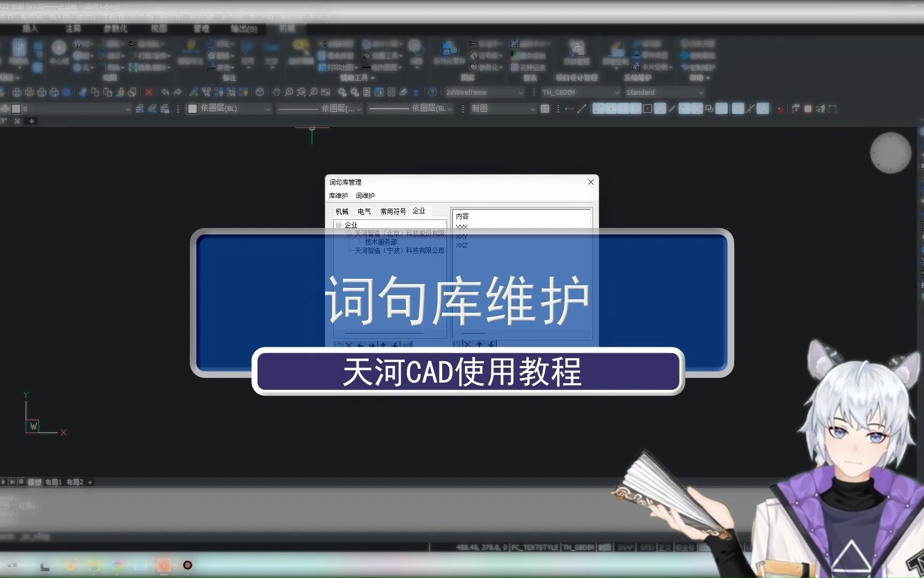Screen dimensions: 924x578
Task: Click the 修改图层 button
Action: point(383,67)
